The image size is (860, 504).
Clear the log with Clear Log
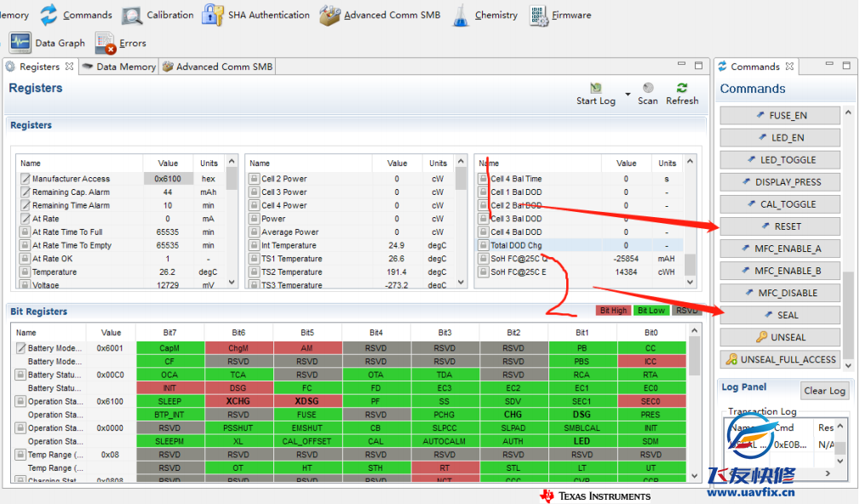coord(824,391)
